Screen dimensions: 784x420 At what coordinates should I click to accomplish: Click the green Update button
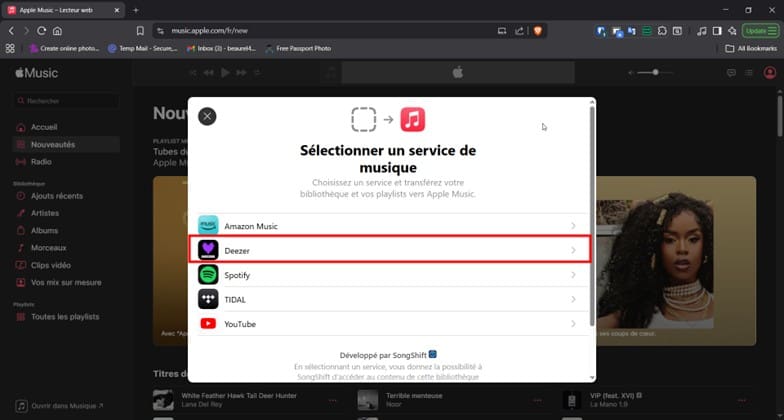(x=760, y=31)
